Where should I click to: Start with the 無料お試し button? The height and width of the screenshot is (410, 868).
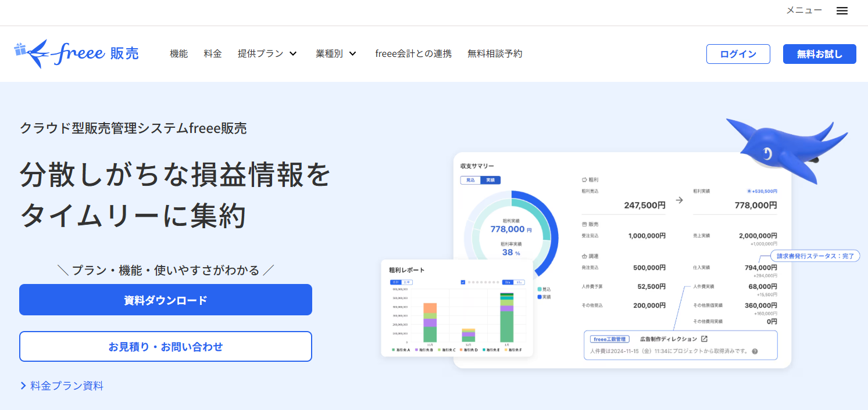820,54
